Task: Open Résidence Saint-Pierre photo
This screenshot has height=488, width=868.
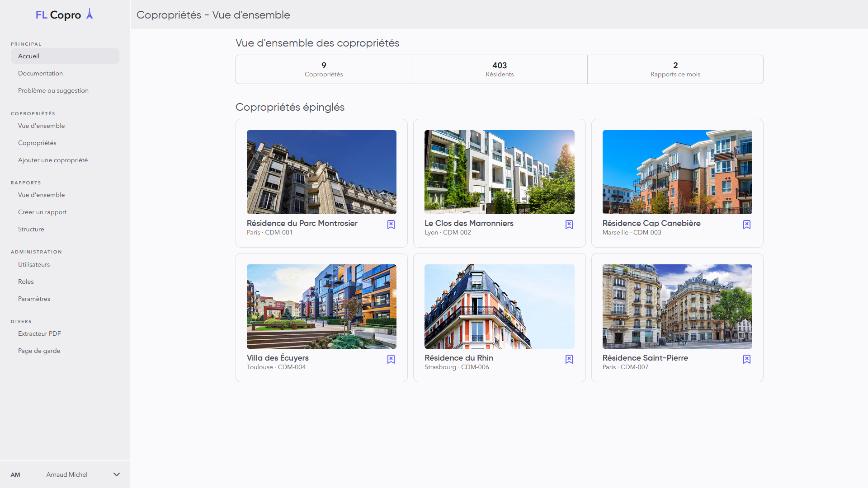Action: pyautogui.click(x=677, y=306)
